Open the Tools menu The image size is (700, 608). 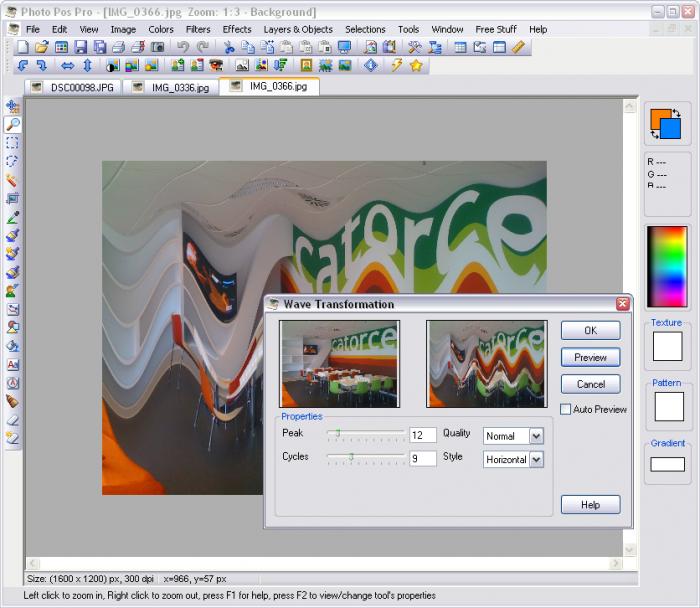(x=408, y=29)
